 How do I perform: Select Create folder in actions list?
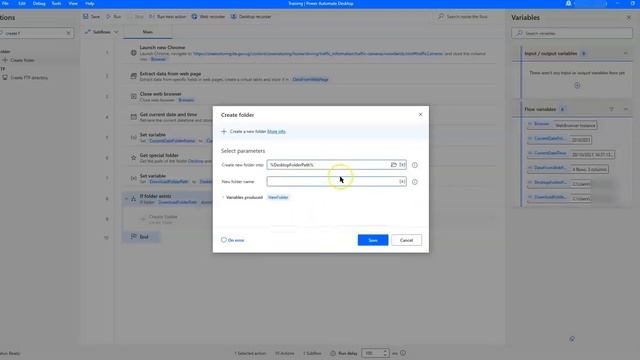(22, 60)
